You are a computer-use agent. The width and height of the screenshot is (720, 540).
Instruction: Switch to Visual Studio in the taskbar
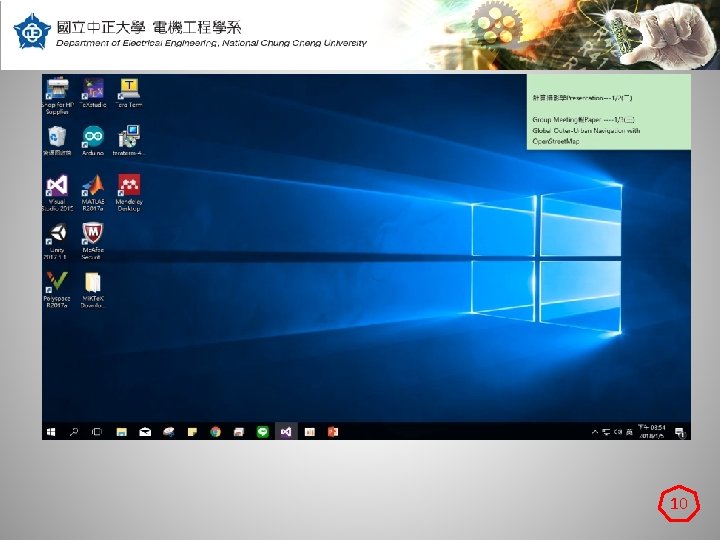tap(286, 432)
